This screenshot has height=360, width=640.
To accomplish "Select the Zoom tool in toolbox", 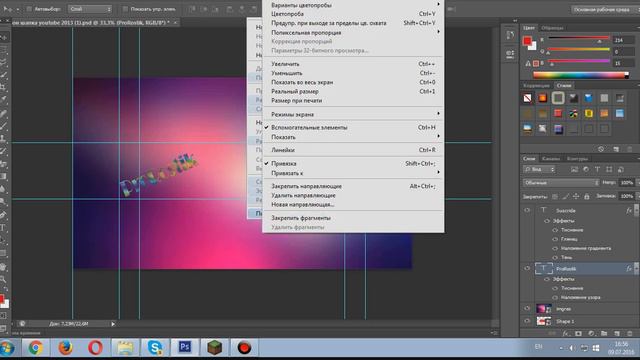I will point(3,280).
